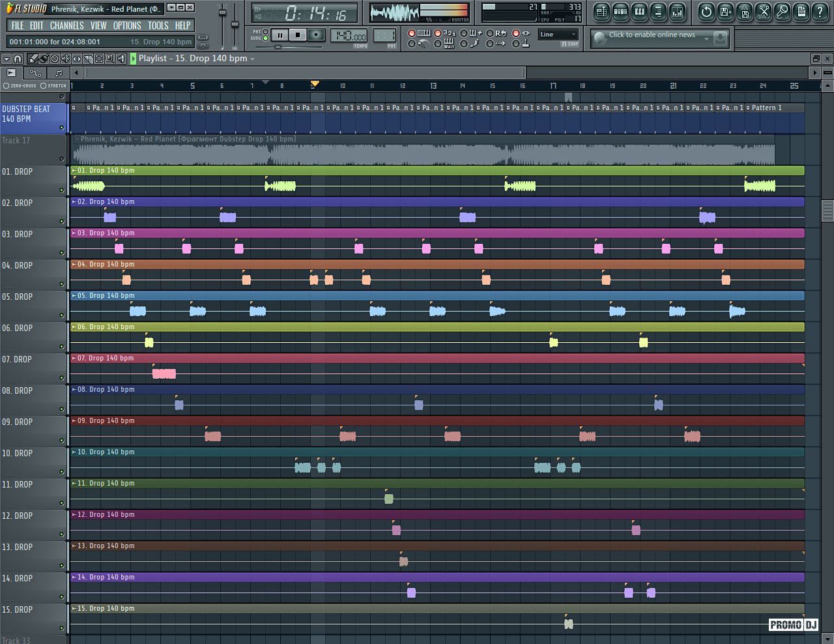The image size is (834, 644).
Task: Select the Paint brush tool
Action: (44, 59)
